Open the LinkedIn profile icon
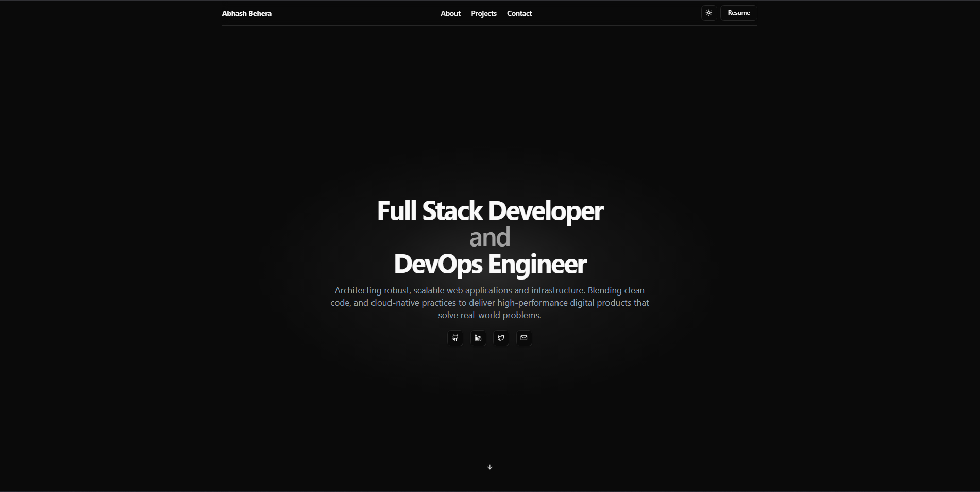 click(x=478, y=338)
